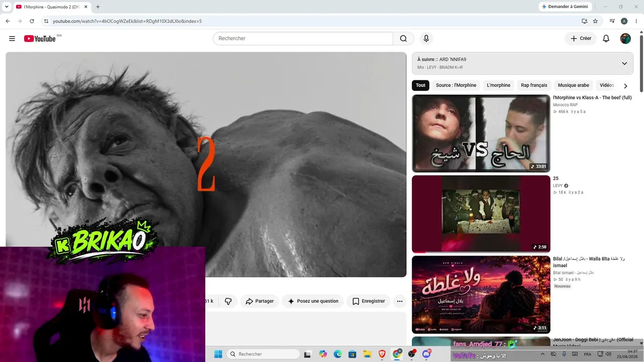Open the Walla 8lta video thumbnail

click(x=481, y=295)
